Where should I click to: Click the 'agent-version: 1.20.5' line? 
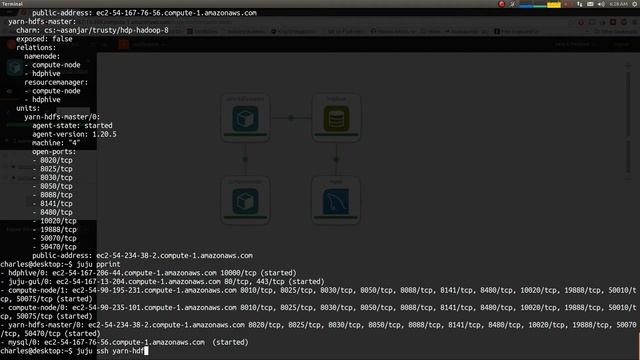[74, 134]
